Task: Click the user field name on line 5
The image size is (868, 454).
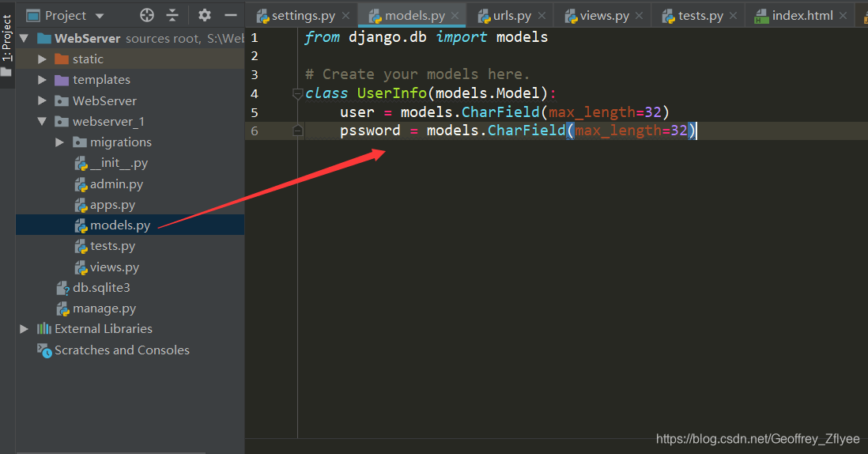Action: [357, 112]
